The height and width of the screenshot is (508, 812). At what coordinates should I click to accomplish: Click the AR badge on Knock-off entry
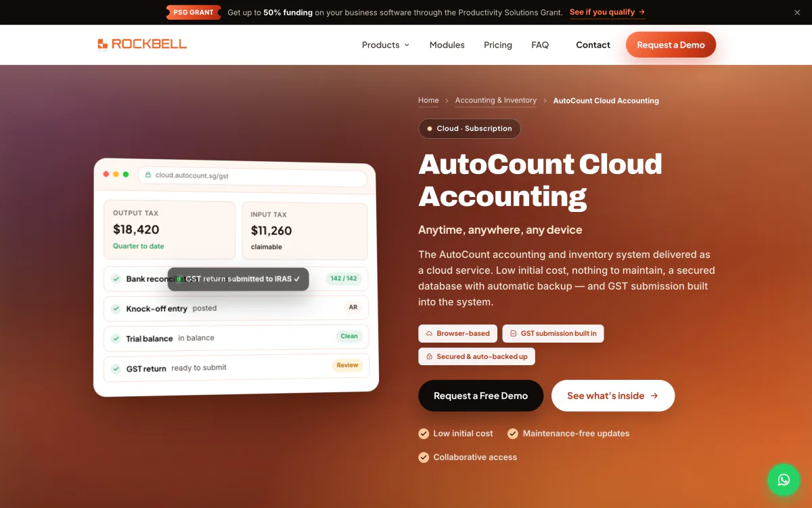353,308
